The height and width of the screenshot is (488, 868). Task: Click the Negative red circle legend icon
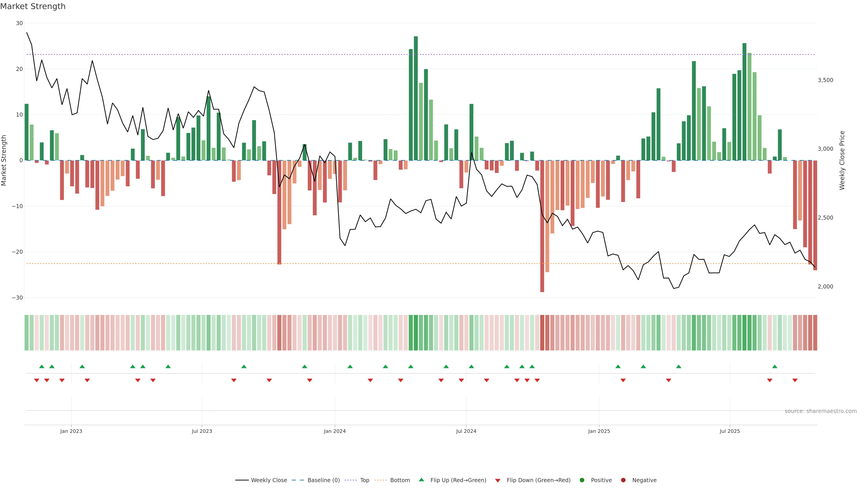[x=623, y=480]
